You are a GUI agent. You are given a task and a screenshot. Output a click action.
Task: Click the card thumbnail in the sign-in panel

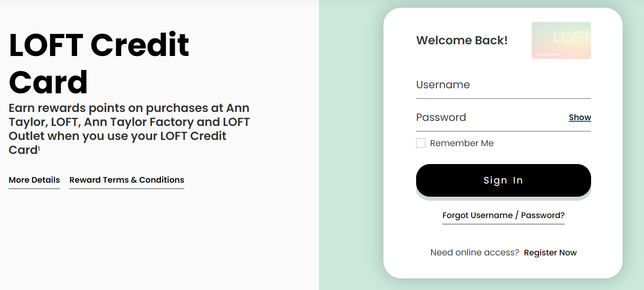561,40
